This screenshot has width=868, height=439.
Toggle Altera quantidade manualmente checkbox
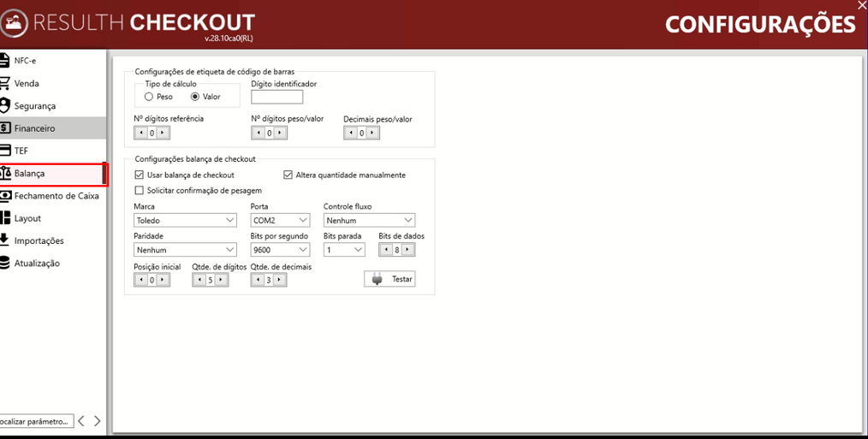click(x=288, y=175)
